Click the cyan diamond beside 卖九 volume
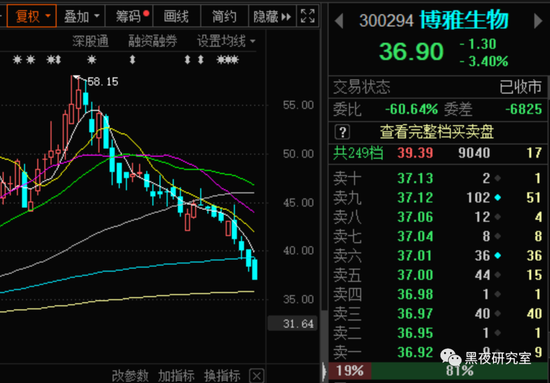Image resolution: width=550 pixels, height=383 pixels. (497, 199)
